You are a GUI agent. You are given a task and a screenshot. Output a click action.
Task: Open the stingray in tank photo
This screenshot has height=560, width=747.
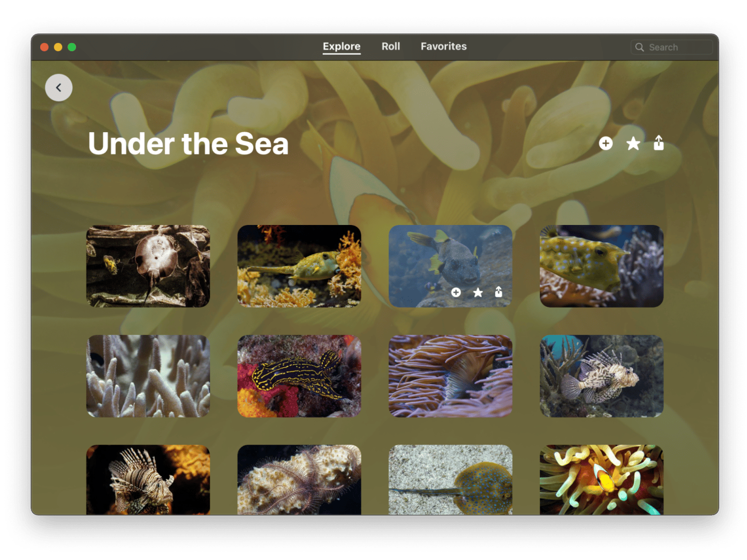[x=148, y=266]
